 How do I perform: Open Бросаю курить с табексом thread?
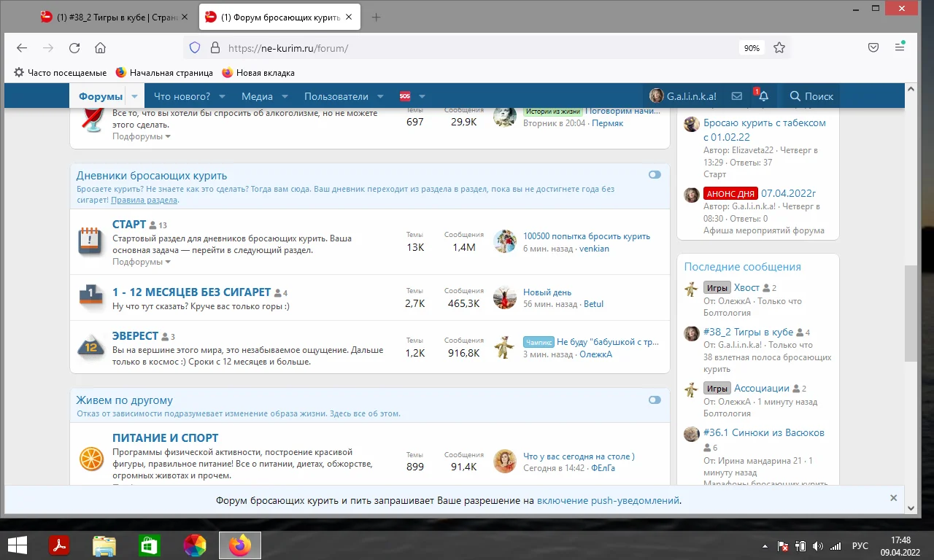pos(765,130)
